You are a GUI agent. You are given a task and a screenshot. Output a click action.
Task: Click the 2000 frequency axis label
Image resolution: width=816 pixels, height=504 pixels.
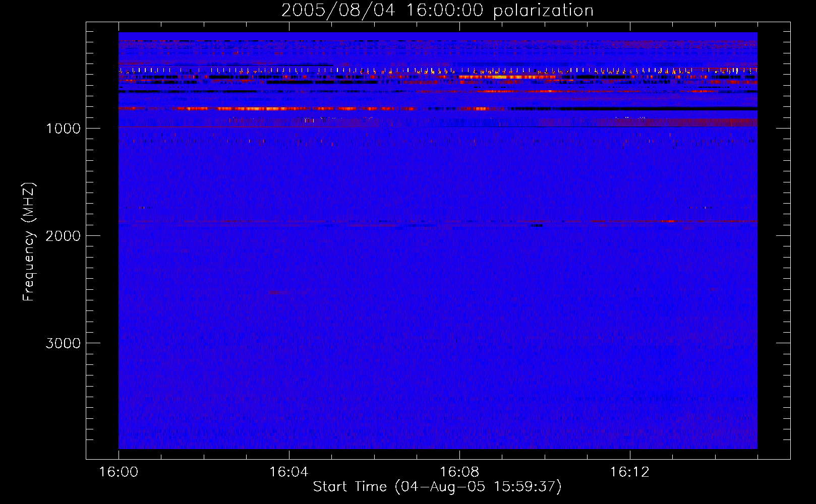pos(63,236)
